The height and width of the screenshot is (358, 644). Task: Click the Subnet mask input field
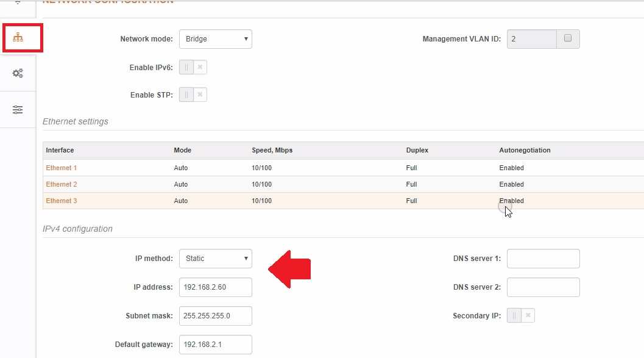(x=216, y=316)
